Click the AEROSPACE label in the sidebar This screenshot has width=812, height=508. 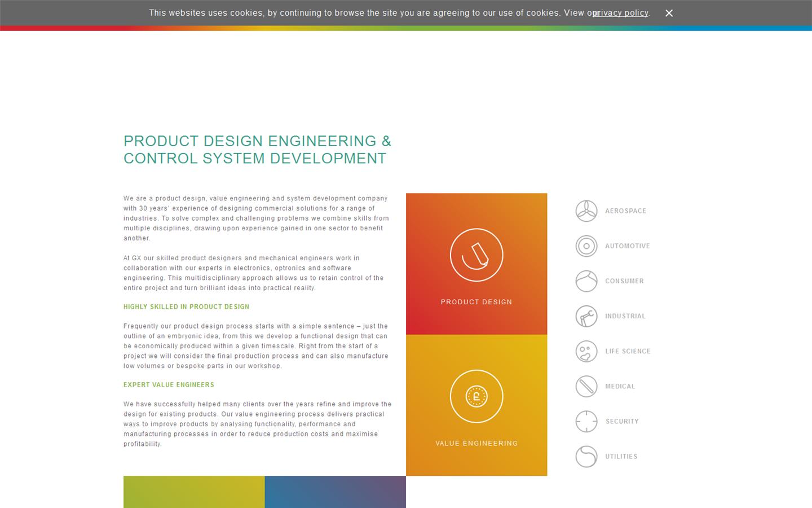[626, 211]
